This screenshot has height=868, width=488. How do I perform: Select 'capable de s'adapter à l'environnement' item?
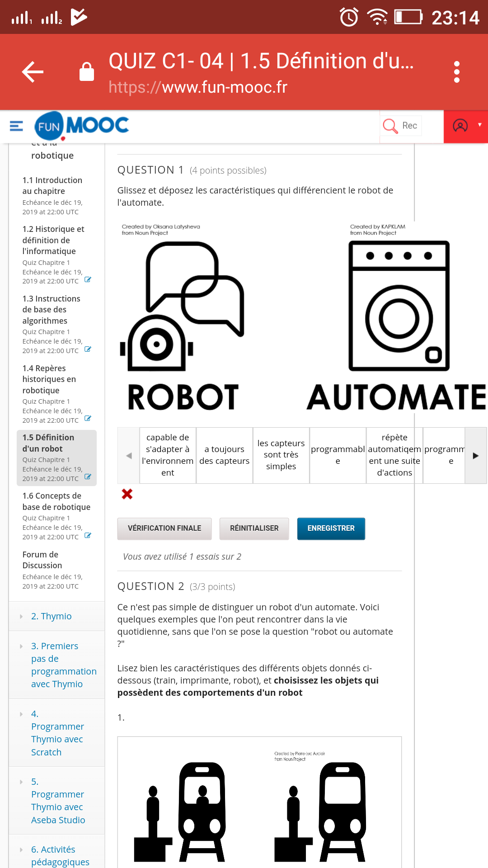pos(168,455)
